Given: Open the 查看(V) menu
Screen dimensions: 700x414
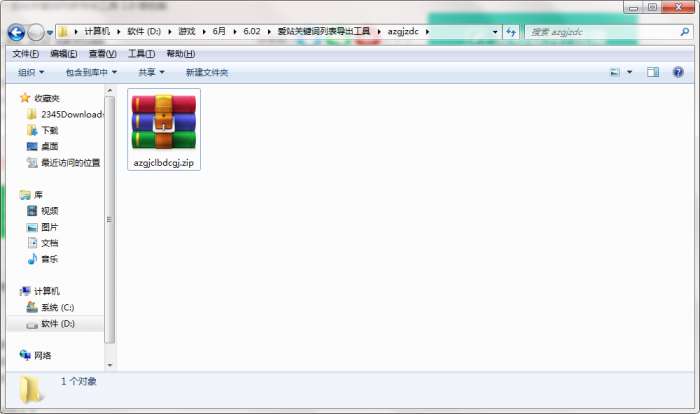Looking at the screenshot, I should (x=103, y=54).
